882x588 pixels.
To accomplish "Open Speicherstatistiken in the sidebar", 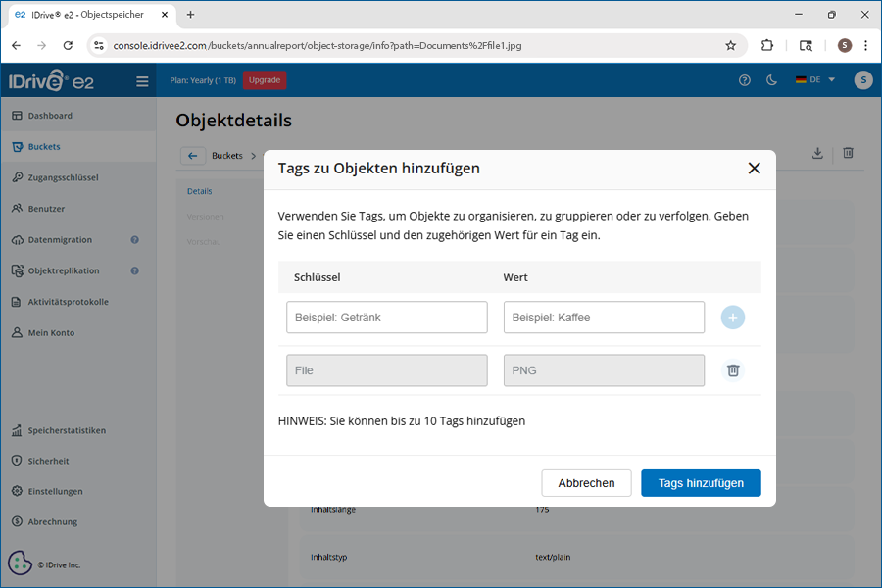I will 67,430.
